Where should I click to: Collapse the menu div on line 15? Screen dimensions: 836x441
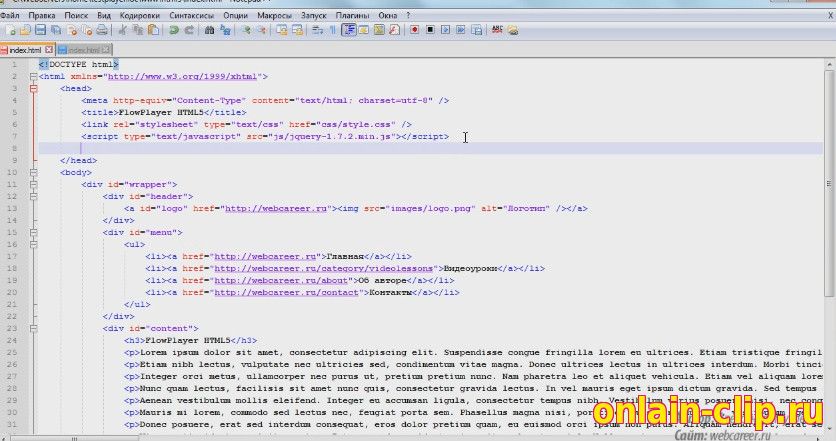coord(34,232)
